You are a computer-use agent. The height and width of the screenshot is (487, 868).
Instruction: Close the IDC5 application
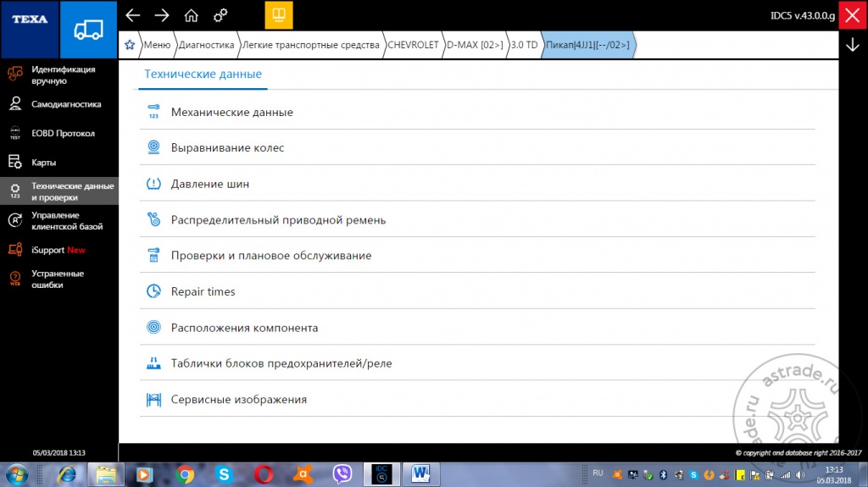coord(853,15)
